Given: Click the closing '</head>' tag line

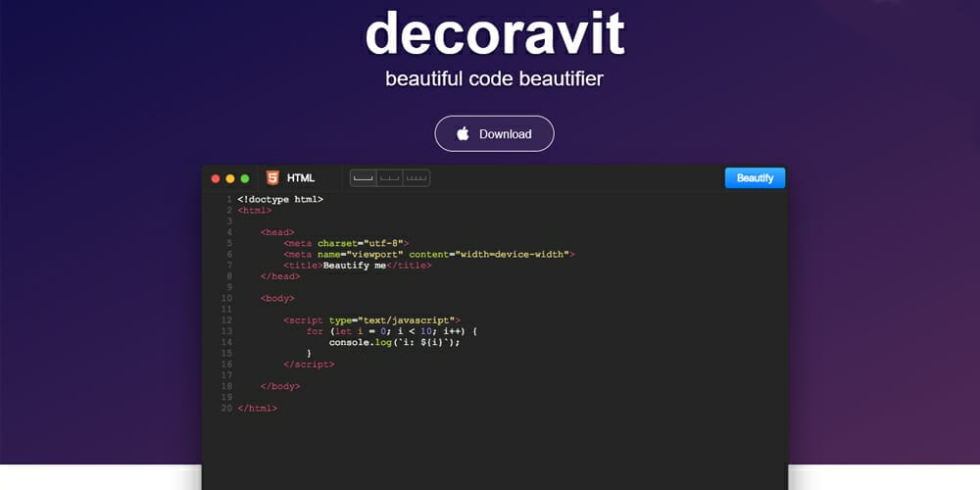Looking at the screenshot, I should click(x=280, y=276).
